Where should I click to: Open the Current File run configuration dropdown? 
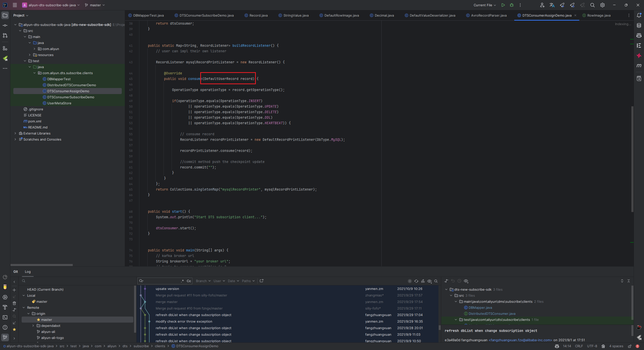pos(485,5)
